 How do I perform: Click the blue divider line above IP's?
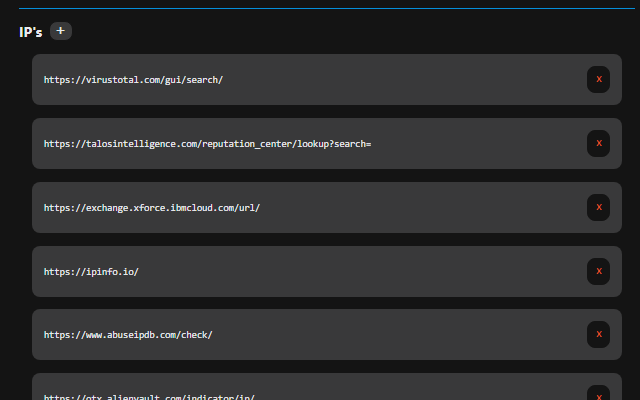click(x=320, y=8)
